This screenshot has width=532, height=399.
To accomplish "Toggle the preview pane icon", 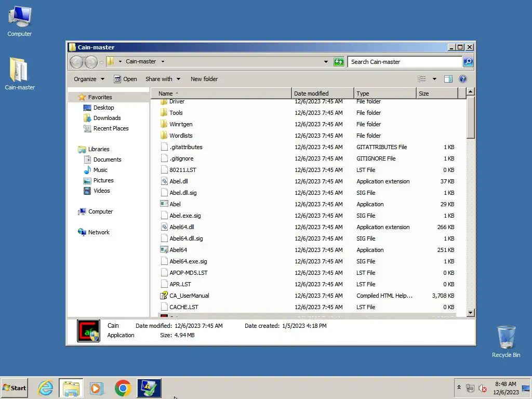I will (x=448, y=79).
